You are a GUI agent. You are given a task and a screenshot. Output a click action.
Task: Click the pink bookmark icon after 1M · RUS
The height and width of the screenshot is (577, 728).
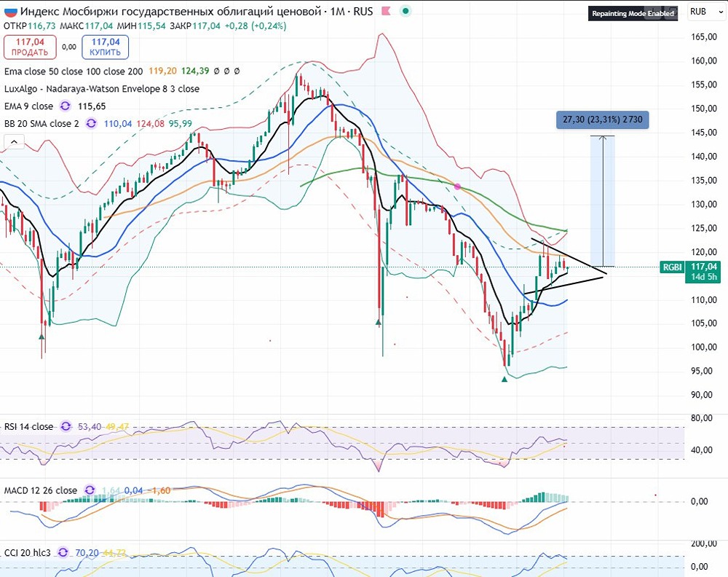[x=387, y=11]
